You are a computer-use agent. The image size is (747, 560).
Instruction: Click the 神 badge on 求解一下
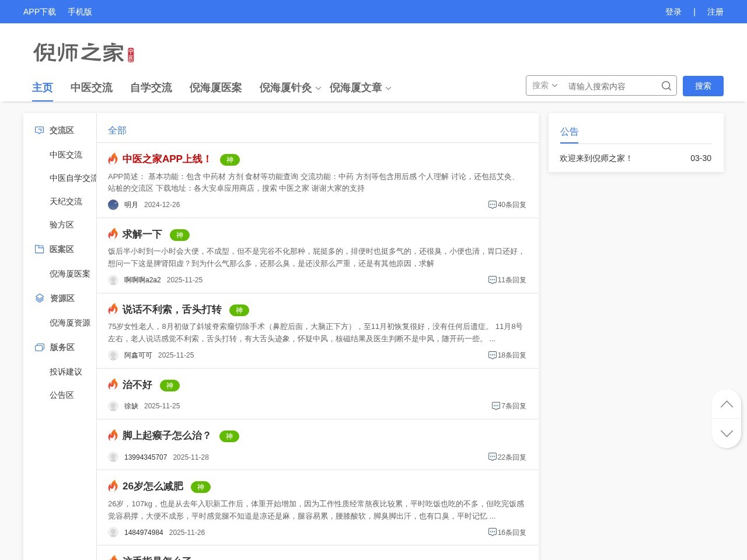point(180,235)
